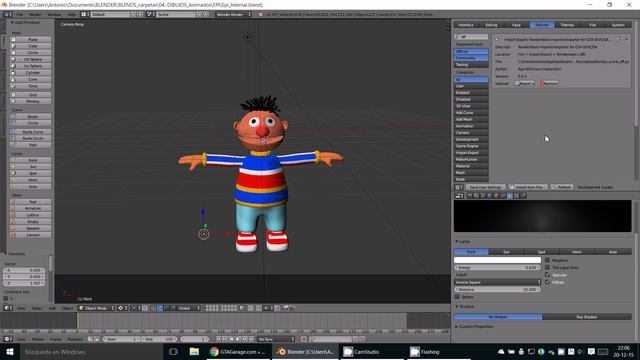Add a UV Sphere mesh
This screenshot has width=640, height=360.
tap(31, 59)
